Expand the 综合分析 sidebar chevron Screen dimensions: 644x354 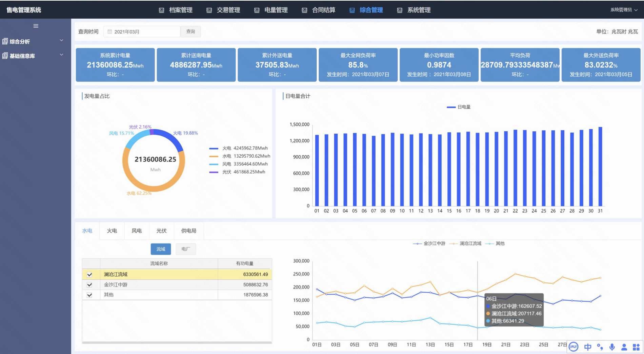tap(62, 40)
